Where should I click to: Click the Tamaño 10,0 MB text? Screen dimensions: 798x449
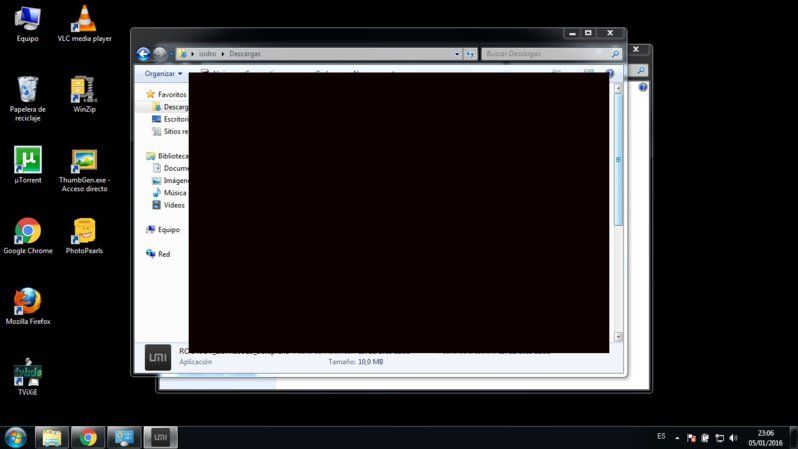tap(356, 362)
